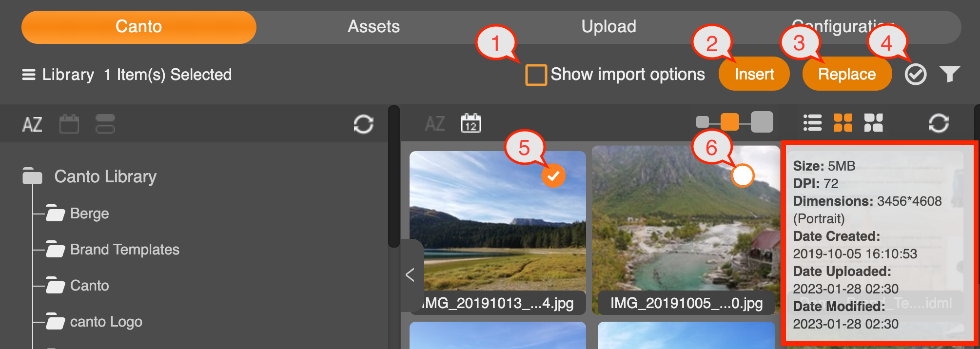Open the Library hamburger menu

click(29, 75)
